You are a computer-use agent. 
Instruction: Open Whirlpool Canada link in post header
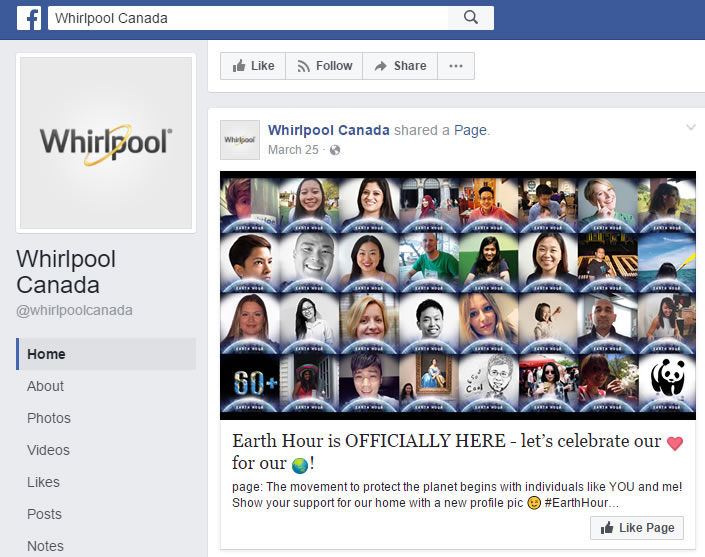pyautogui.click(x=329, y=130)
